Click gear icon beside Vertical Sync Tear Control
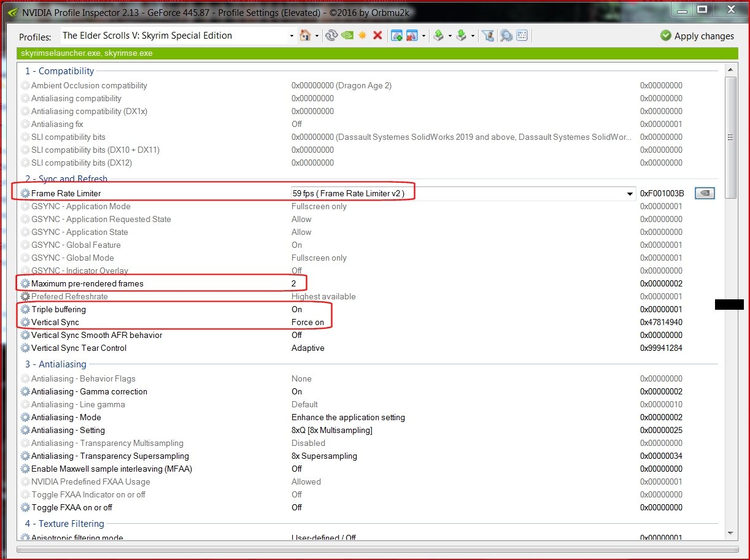 click(x=25, y=348)
